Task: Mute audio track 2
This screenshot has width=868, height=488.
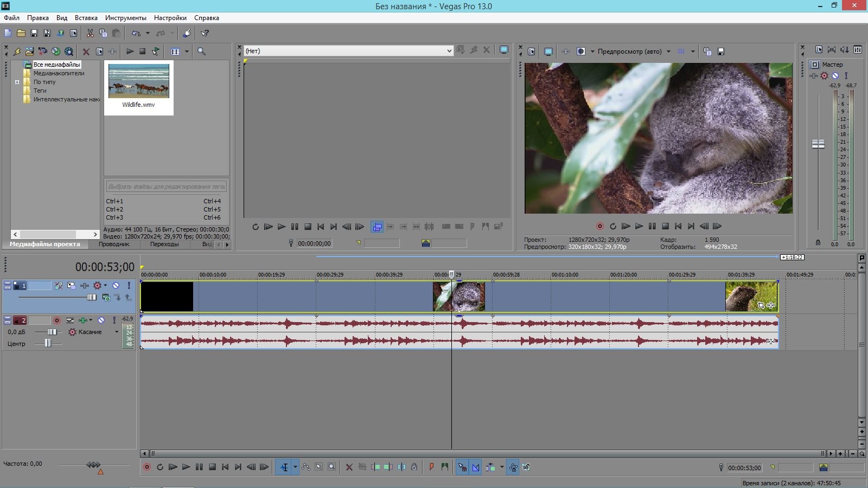Action: (x=101, y=320)
